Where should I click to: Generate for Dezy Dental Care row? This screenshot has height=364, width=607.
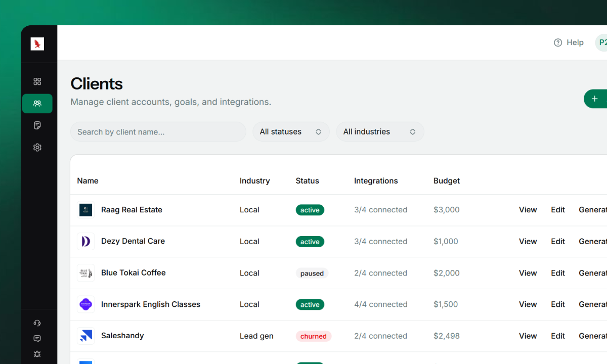(593, 241)
